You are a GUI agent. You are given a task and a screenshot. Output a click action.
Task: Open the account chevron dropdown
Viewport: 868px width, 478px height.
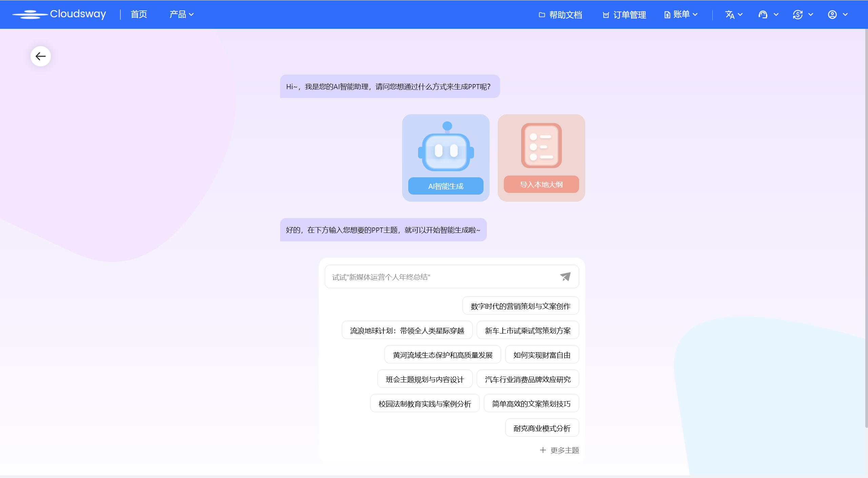(x=846, y=14)
